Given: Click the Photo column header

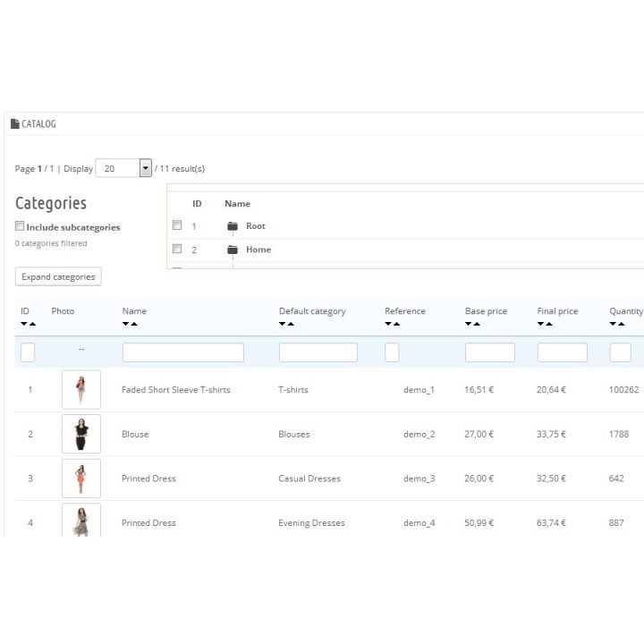Looking at the screenshot, I should click(x=63, y=311).
